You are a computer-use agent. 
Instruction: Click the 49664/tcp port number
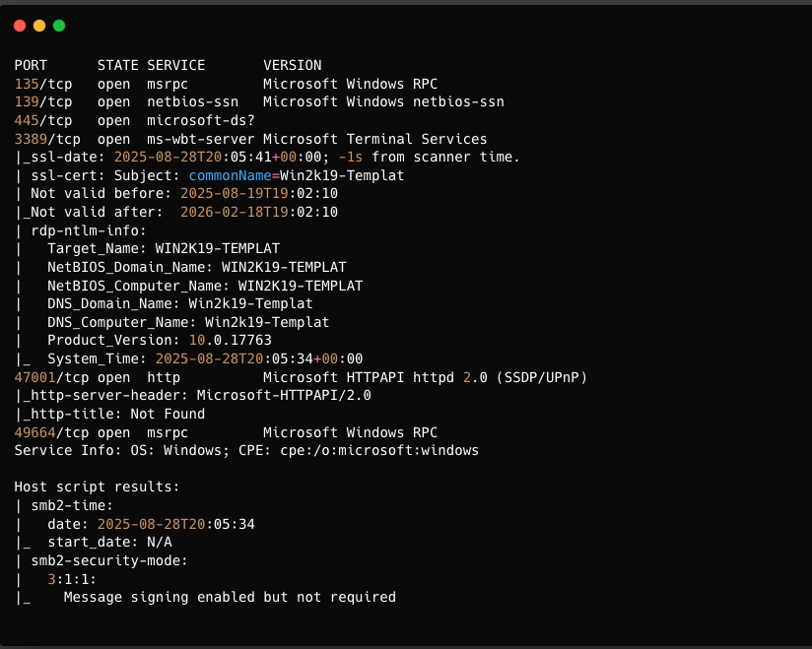(x=35, y=432)
